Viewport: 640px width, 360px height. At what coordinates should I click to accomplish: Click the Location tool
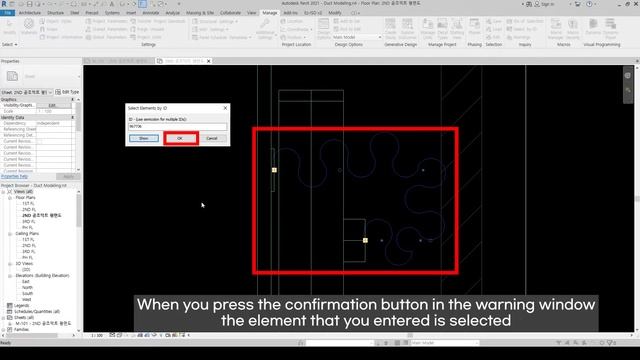coord(292,21)
